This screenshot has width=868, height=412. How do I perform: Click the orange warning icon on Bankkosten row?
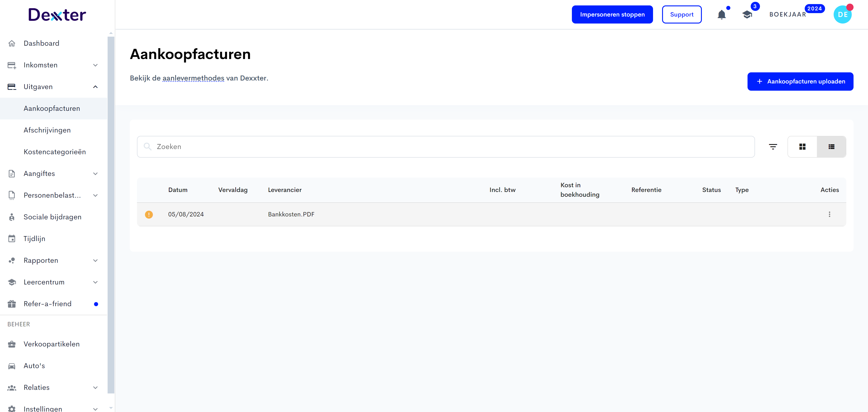pos(149,214)
